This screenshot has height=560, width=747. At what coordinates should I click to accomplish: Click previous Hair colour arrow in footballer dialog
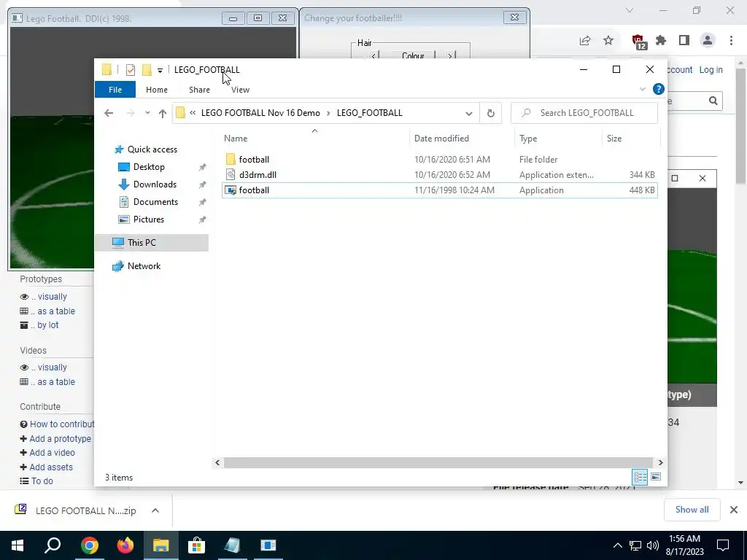[x=373, y=55]
